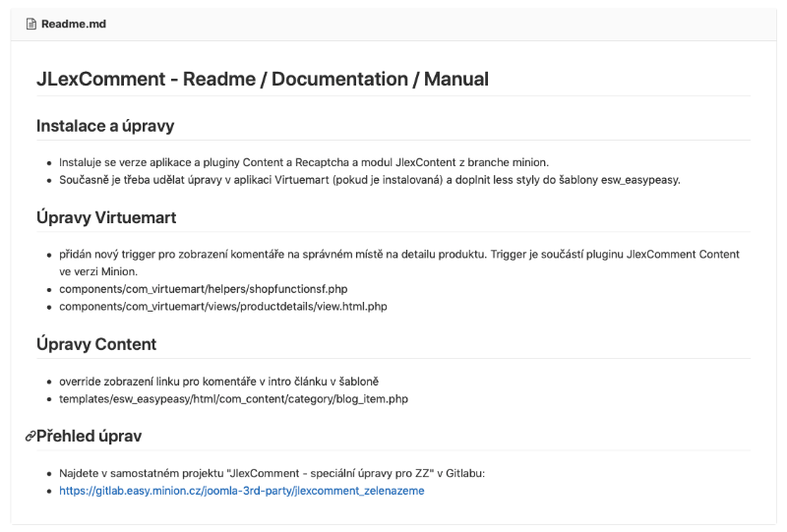Click the blog_item.php template path item
This screenshot has width=787, height=532.
(x=233, y=398)
